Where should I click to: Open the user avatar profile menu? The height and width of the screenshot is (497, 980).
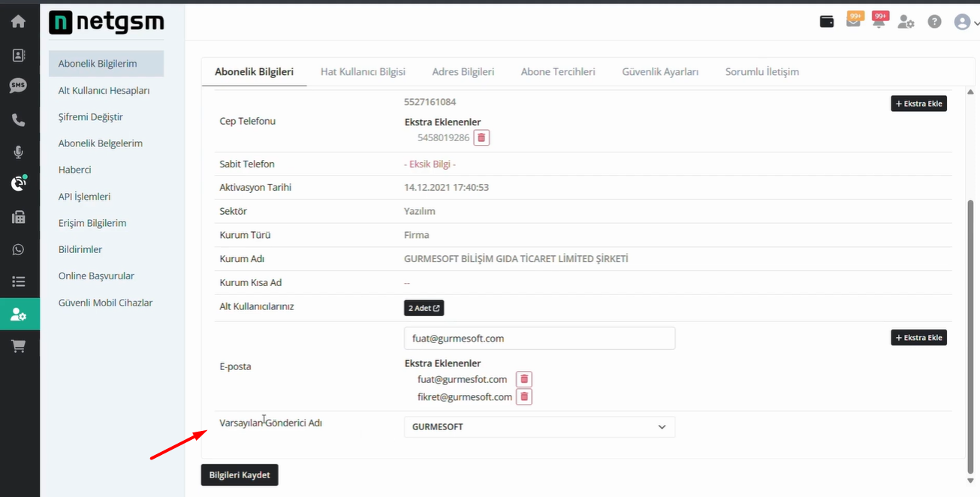coord(966,22)
